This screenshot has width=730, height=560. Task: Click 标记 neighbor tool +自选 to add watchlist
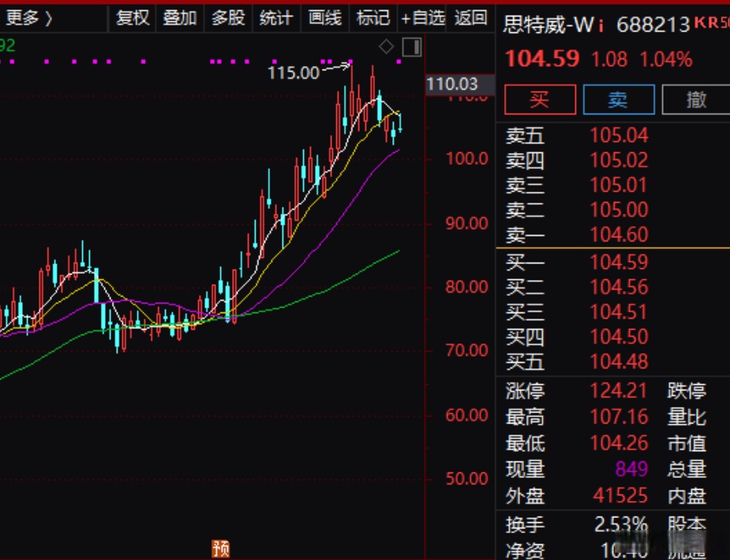coord(422,17)
